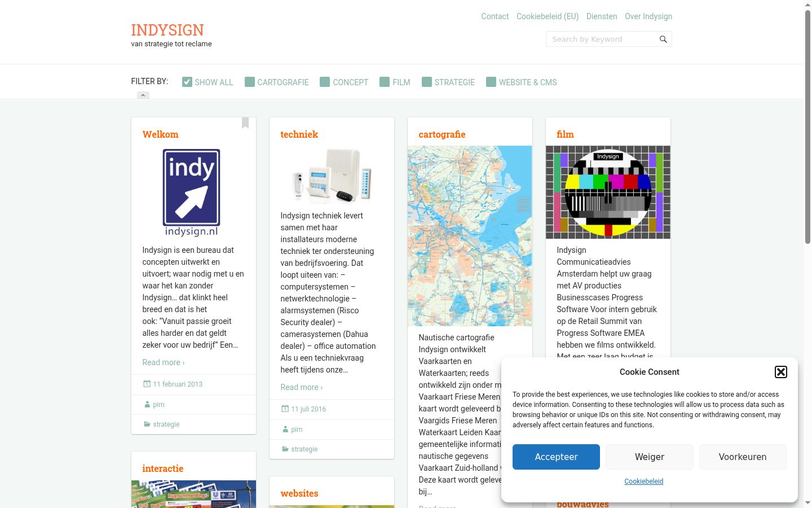Click the bookmark ribbon on Welkom card
The width and height of the screenshot is (812, 508).
coord(245,122)
